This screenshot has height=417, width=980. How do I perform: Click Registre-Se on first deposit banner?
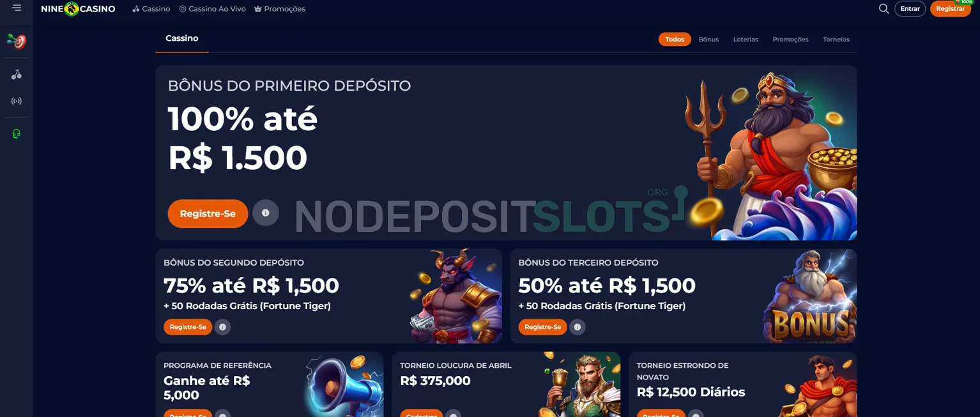pos(208,214)
